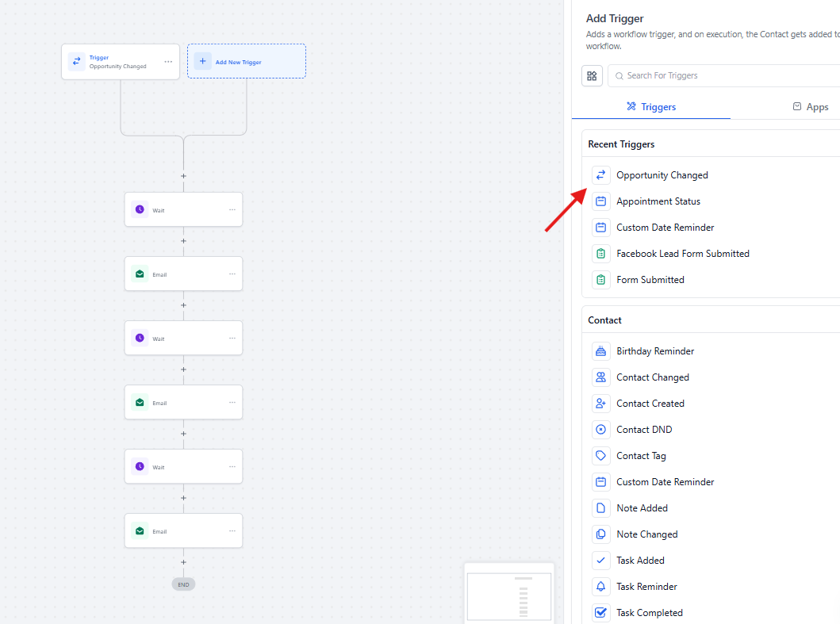Choose the Contact Tag icon
Viewport: 840px width, 624px height.
(600, 456)
